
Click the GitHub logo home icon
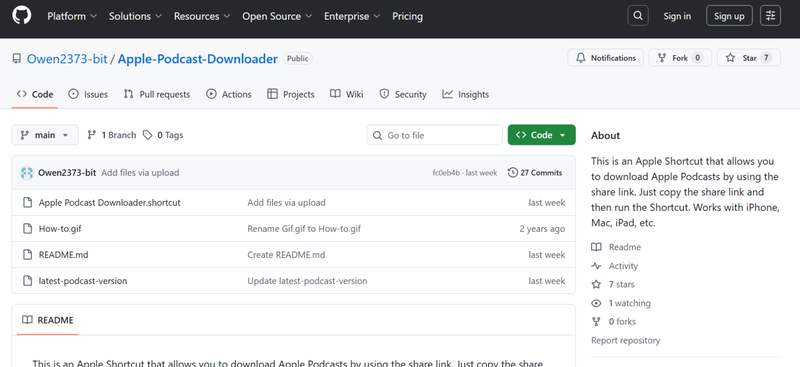[21, 16]
